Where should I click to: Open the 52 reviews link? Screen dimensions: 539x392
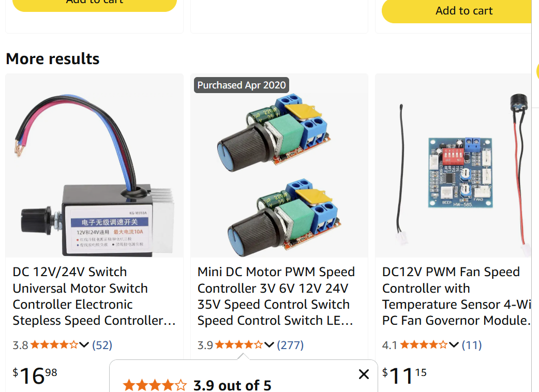pyautogui.click(x=102, y=345)
